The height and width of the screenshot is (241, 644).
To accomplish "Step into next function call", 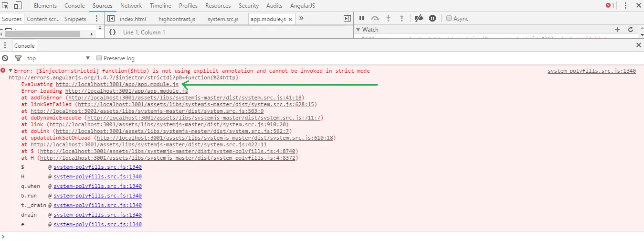I will [389, 19].
